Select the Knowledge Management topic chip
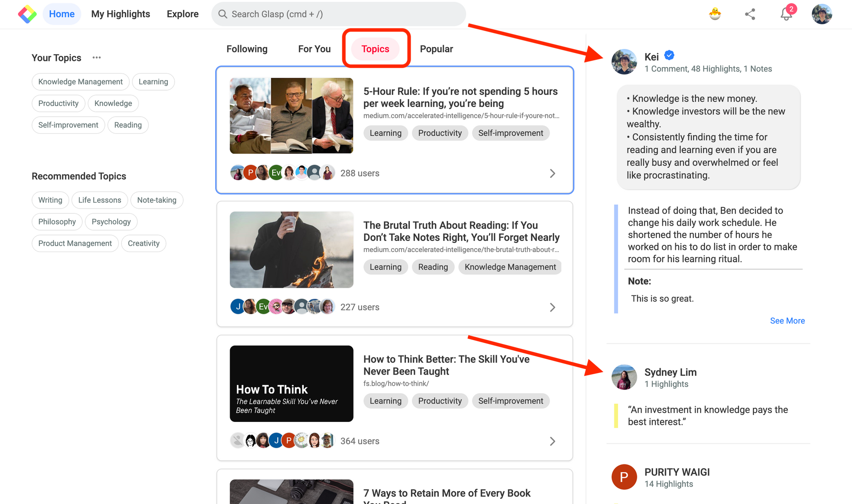This screenshot has width=852, height=504. (x=81, y=82)
